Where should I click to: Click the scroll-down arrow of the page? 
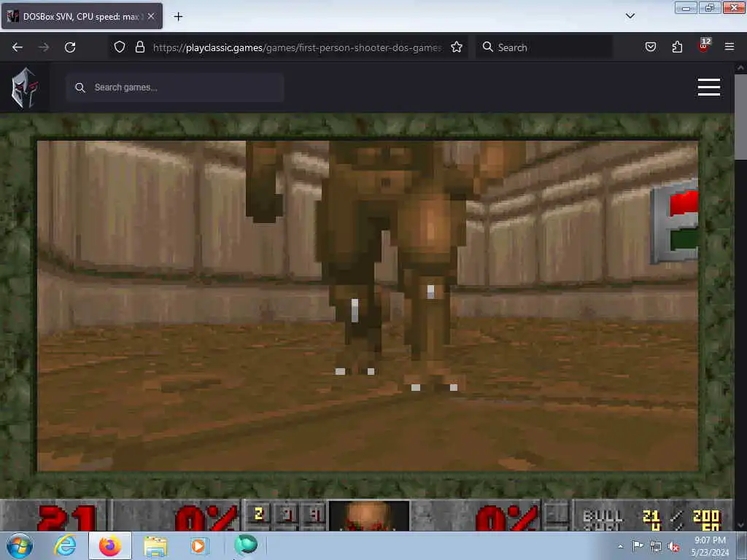(740, 525)
